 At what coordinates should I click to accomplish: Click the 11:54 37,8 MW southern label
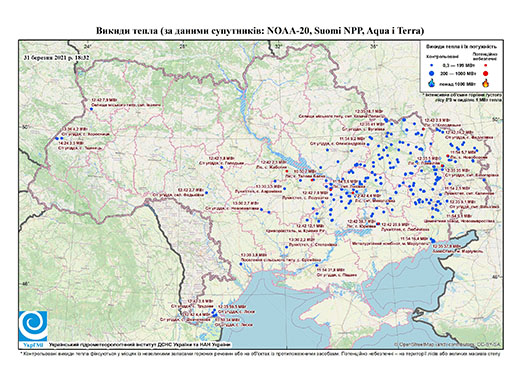click(x=331, y=270)
